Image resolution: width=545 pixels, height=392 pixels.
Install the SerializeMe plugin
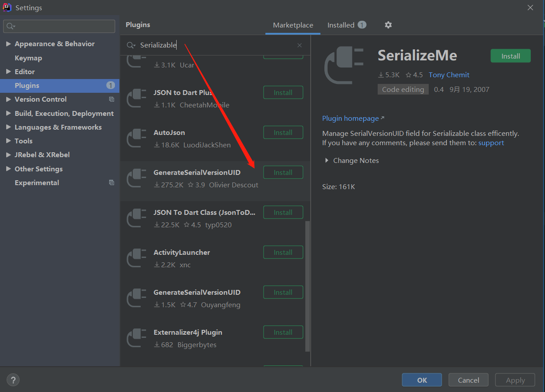[510, 56]
